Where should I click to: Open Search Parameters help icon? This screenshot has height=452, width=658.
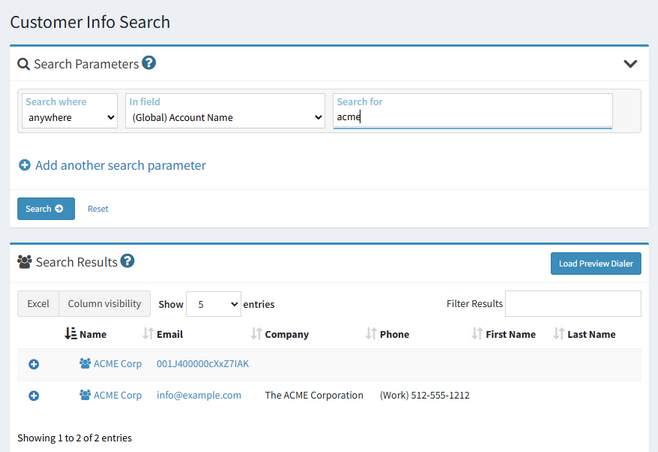[x=149, y=63]
